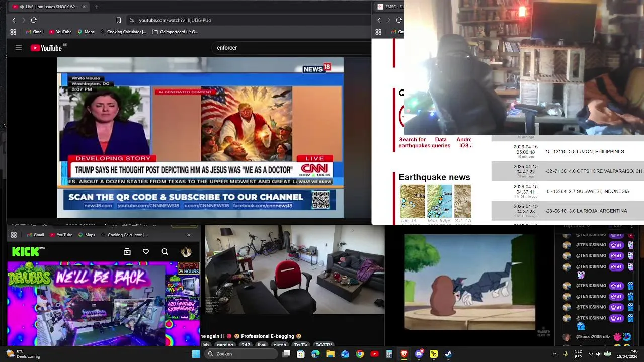The height and width of the screenshot is (362, 644).
Task: Open File Explorer from taskbar
Action: 330,354
